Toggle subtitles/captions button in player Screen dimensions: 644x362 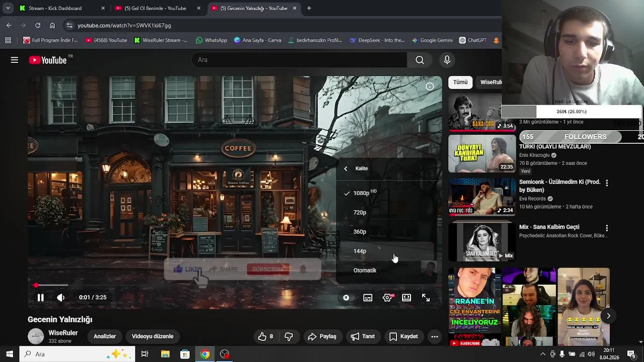point(368,298)
